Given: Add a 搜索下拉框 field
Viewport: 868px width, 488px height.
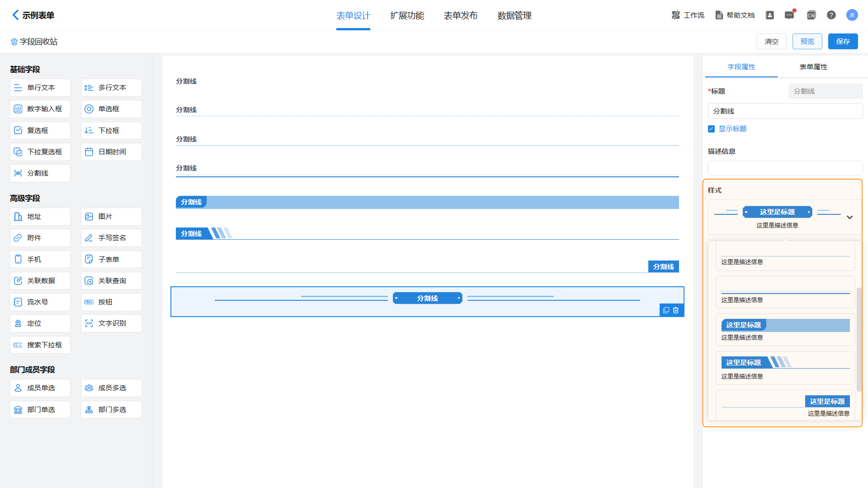Looking at the screenshot, I should pyautogui.click(x=40, y=345).
